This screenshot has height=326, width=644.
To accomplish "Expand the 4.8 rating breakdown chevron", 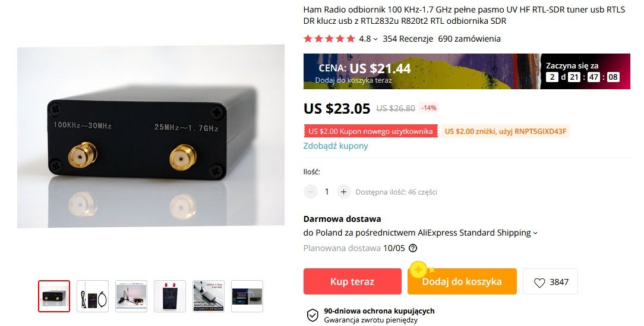I will click(375, 39).
